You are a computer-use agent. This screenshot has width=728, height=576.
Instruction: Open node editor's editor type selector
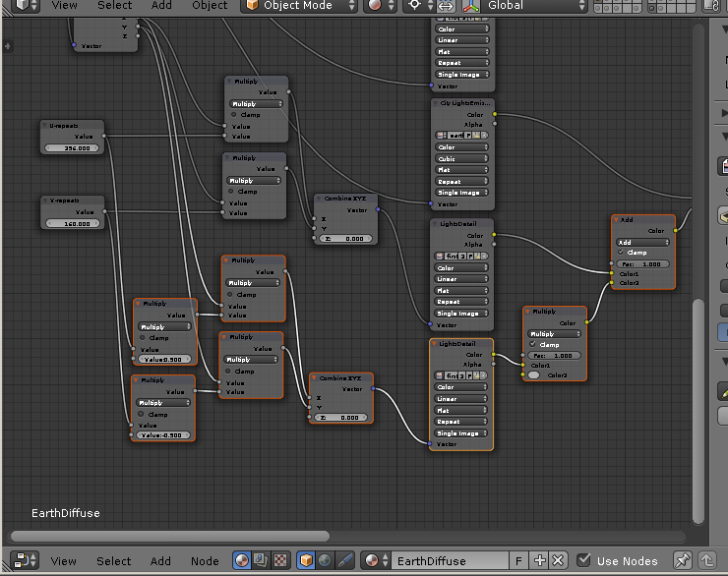coord(25,560)
